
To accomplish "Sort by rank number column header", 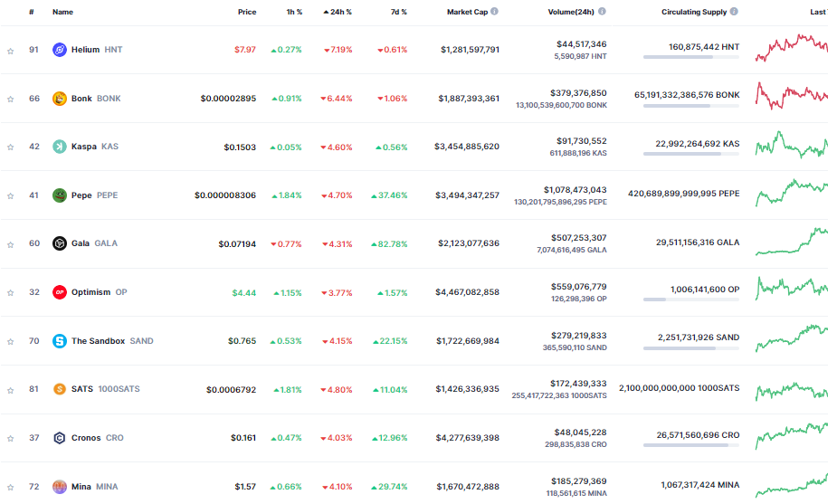I will tap(32, 12).
